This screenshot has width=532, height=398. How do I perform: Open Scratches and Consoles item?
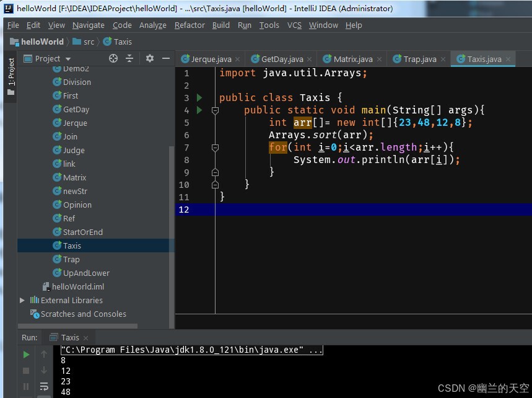(83, 314)
